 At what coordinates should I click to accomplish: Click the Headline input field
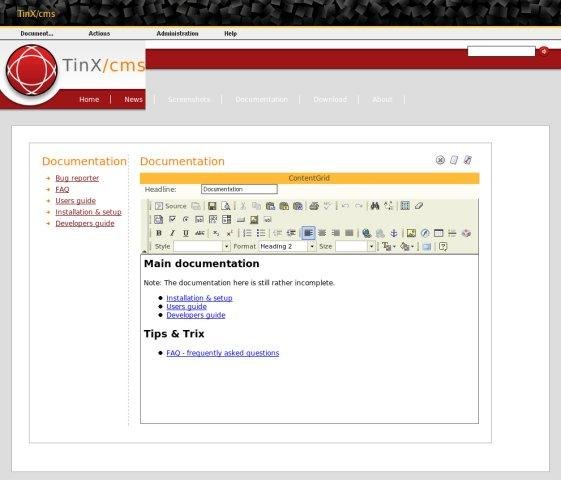239,189
